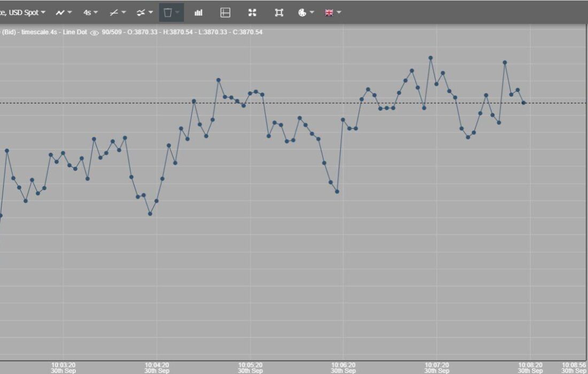Viewport: 588px width, 374px height.
Task: Open the indicators studies menu
Action: click(144, 12)
